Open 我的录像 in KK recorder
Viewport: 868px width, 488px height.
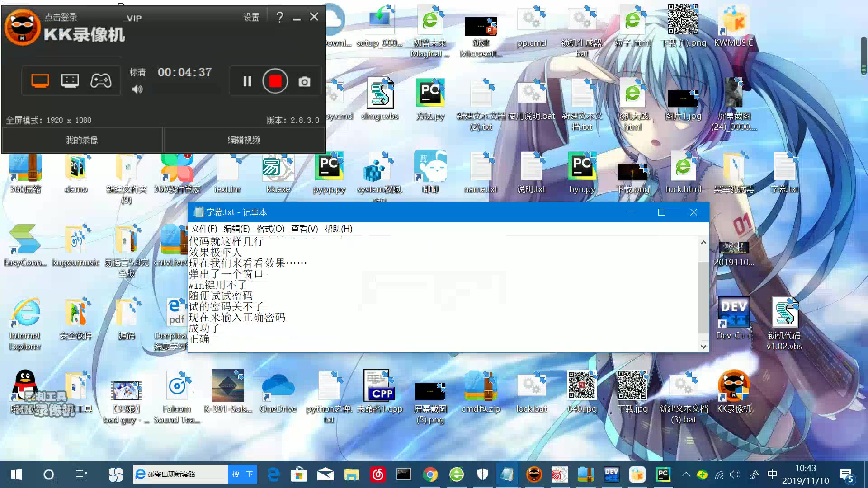click(82, 140)
